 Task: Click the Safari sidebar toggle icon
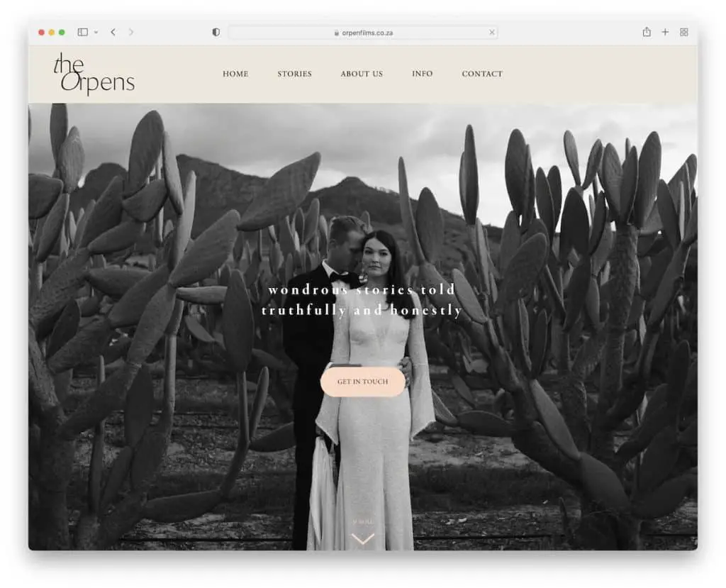pos(83,32)
